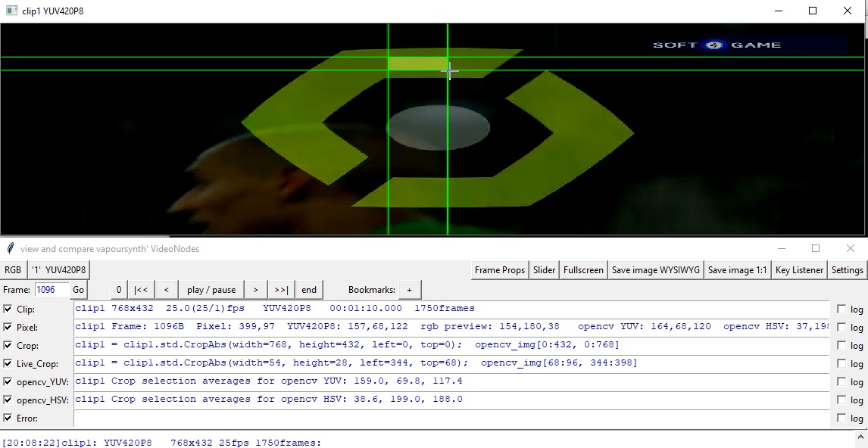Toggle the Clip checkbox
The image size is (868, 448).
8,309
